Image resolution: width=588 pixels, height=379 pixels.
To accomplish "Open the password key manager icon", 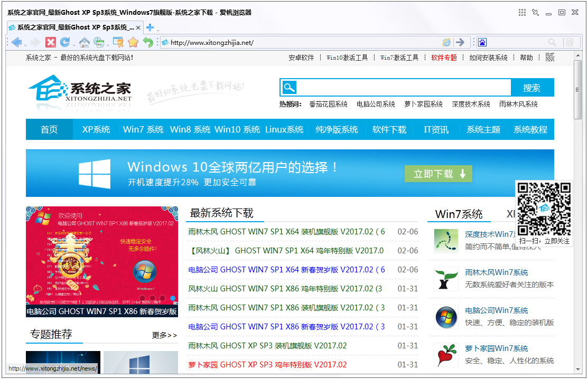I will (x=118, y=42).
